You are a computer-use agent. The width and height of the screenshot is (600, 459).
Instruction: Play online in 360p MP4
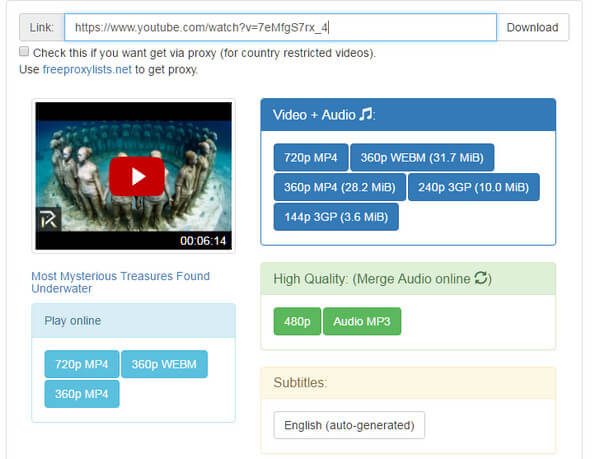[x=82, y=394]
